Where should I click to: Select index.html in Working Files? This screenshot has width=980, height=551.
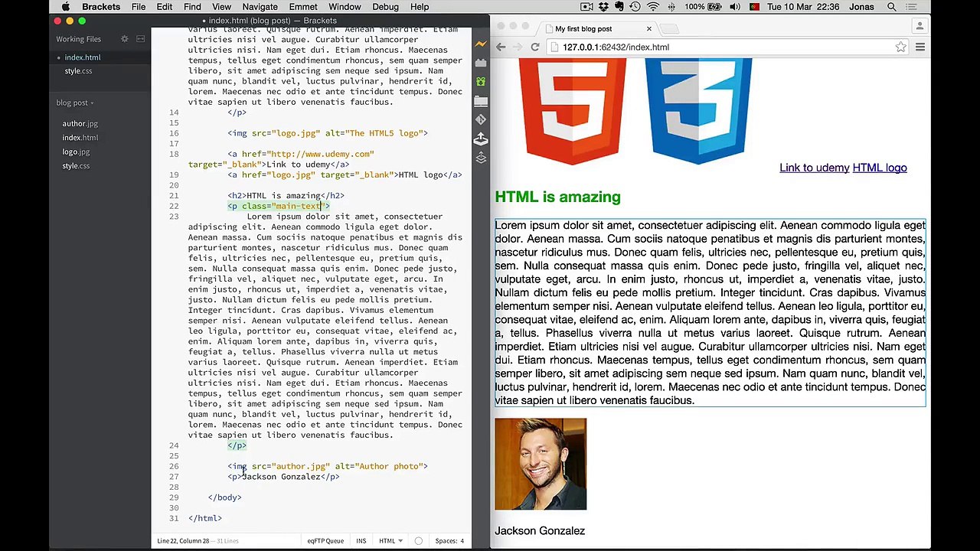click(x=82, y=57)
